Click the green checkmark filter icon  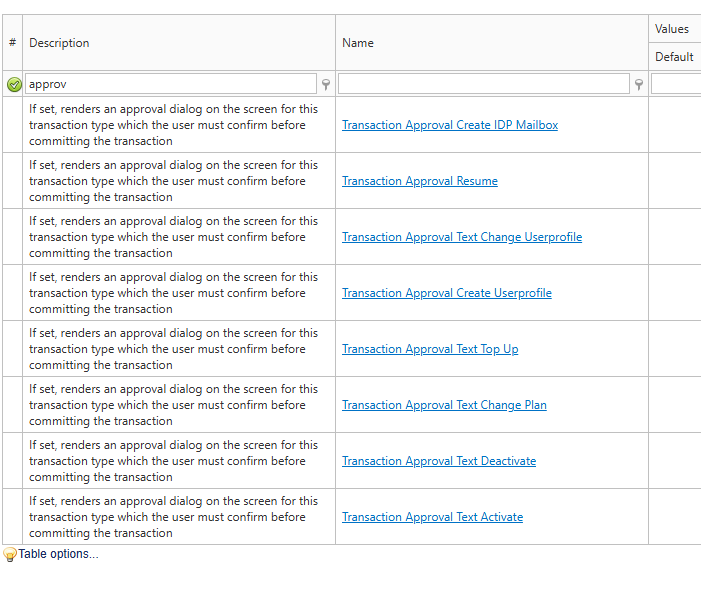14,85
